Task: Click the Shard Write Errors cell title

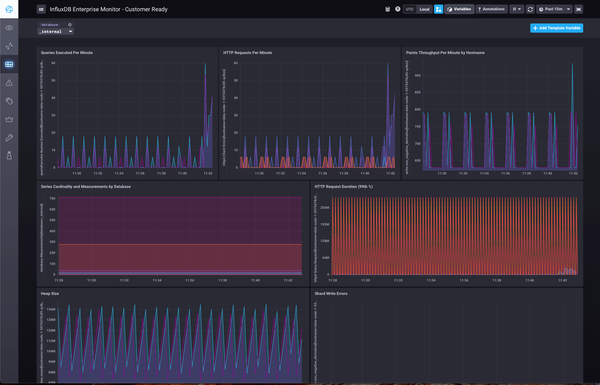Action: point(331,294)
